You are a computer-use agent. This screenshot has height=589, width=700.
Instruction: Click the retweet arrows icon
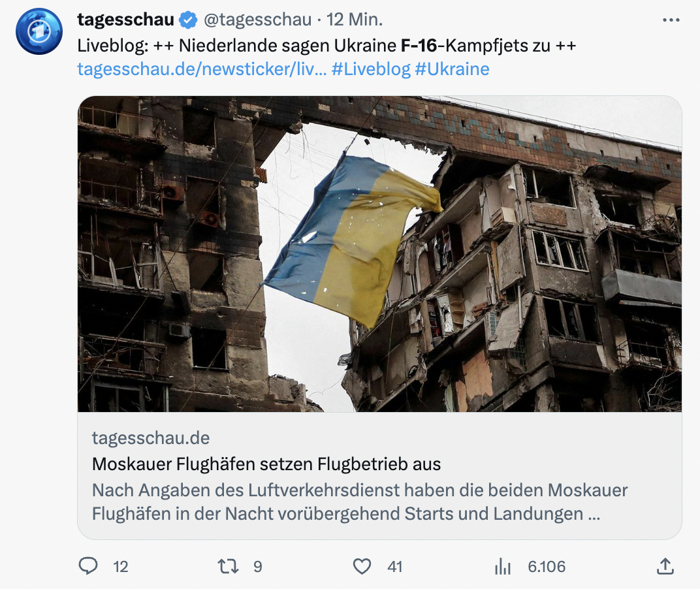pyautogui.click(x=228, y=566)
